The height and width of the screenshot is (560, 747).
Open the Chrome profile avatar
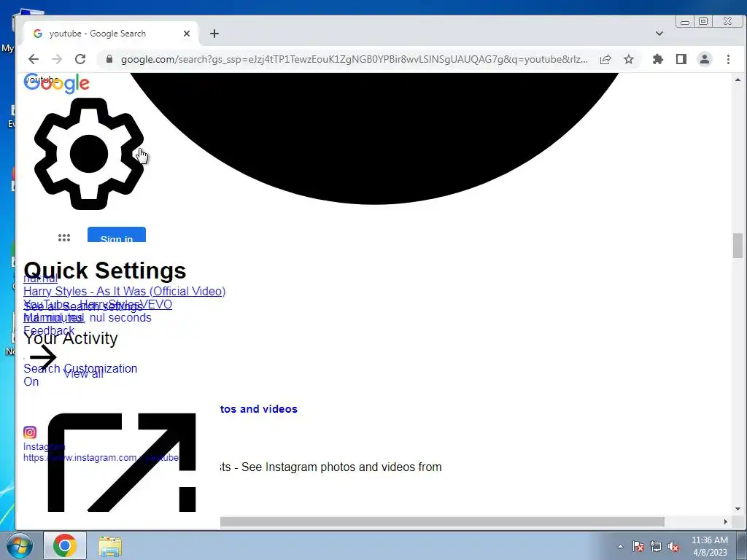pos(705,59)
